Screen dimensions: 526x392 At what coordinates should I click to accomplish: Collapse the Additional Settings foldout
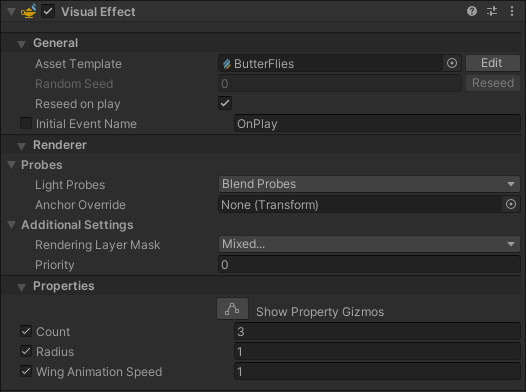(12, 225)
